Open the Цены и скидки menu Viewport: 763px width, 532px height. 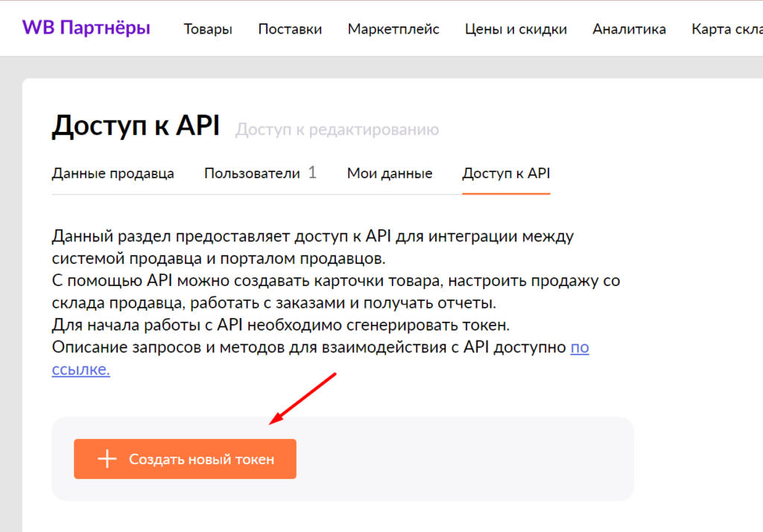coord(516,29)
